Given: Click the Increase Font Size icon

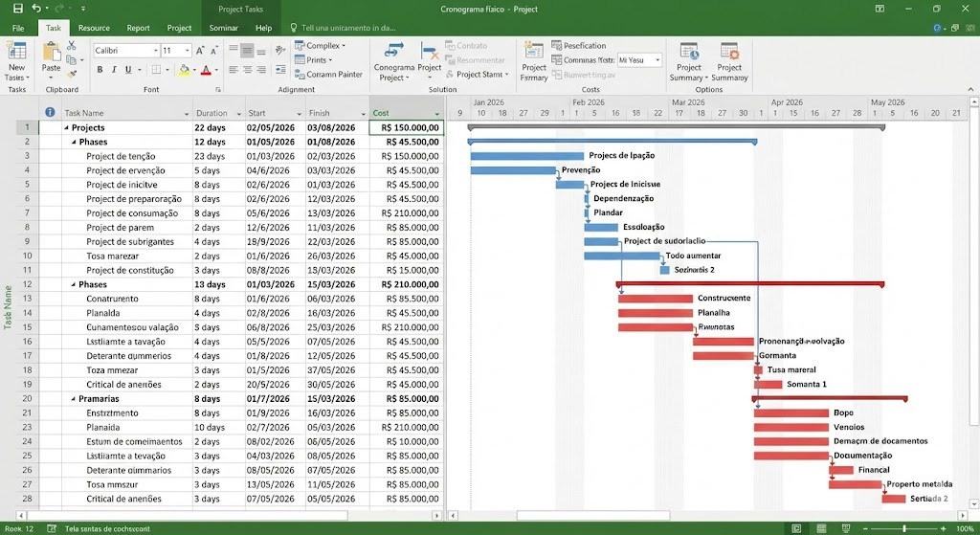Looking at the screenshot, I should coord(200,50).
